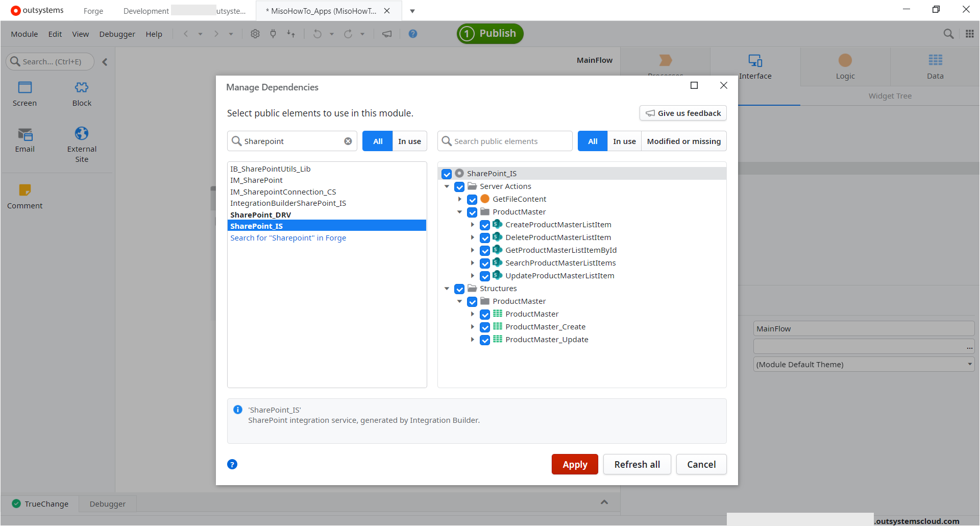Open the Debugger menu
This screenshot has height=526, width=980.
[117, 34]
